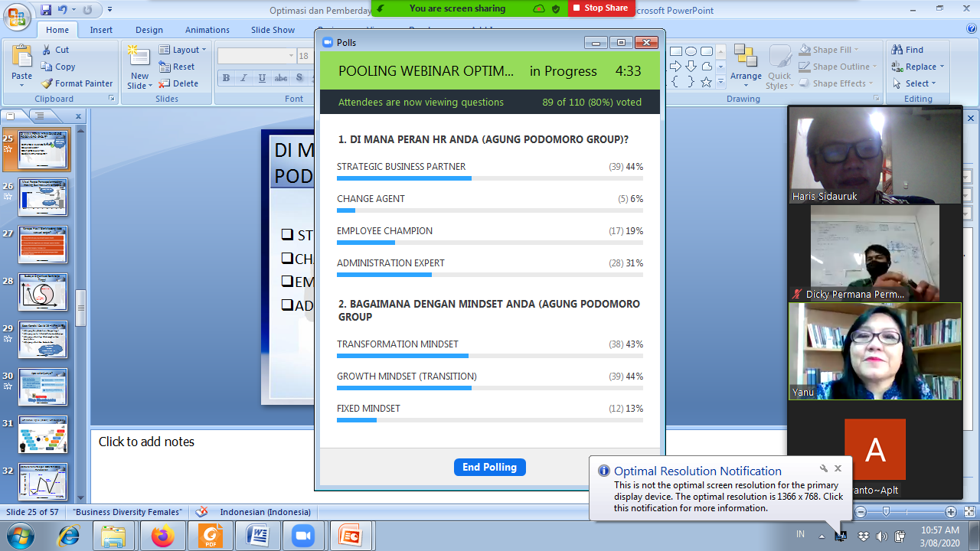Click the Redo button
980x551 pixels.
tap(87, 10)
